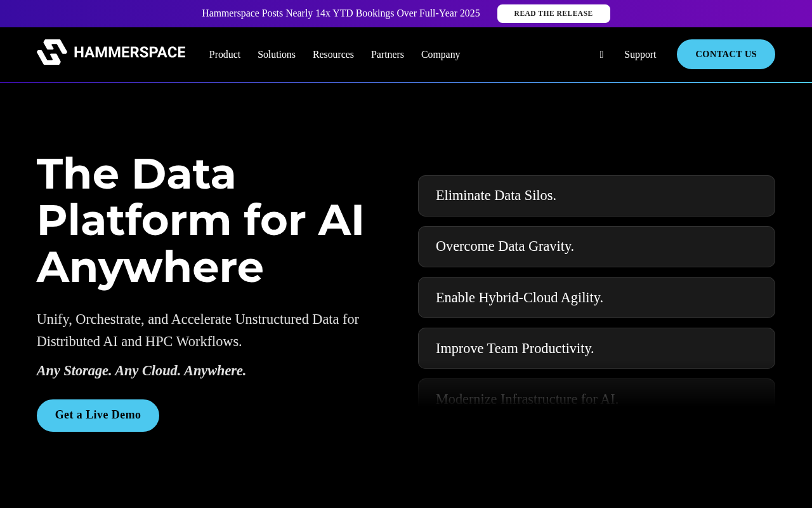812x508 pixels.
Task: Click the heading 'The Data Platform for AI Anywhere'
Action: [200, 220]
